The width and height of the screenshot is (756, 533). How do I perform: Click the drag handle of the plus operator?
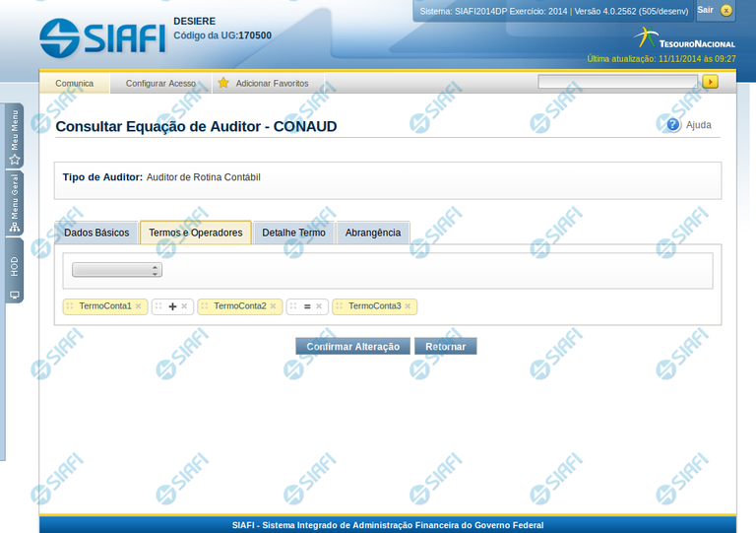pos(158,305)
